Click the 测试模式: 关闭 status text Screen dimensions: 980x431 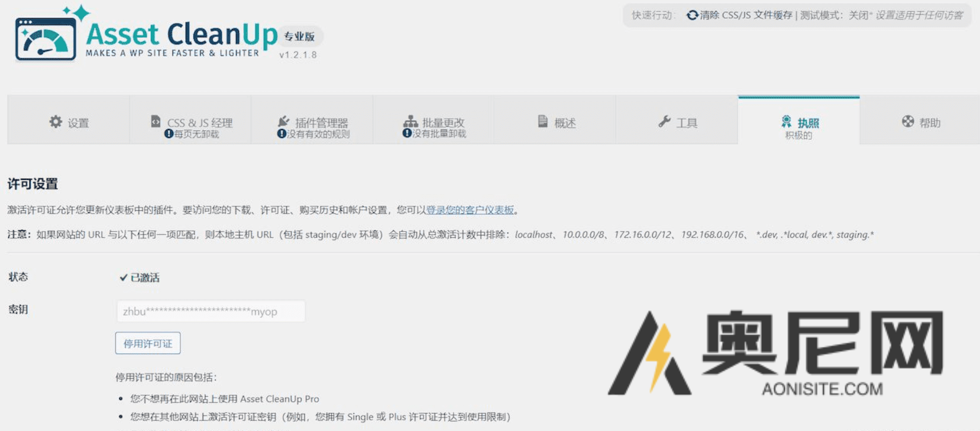point(834,15)
